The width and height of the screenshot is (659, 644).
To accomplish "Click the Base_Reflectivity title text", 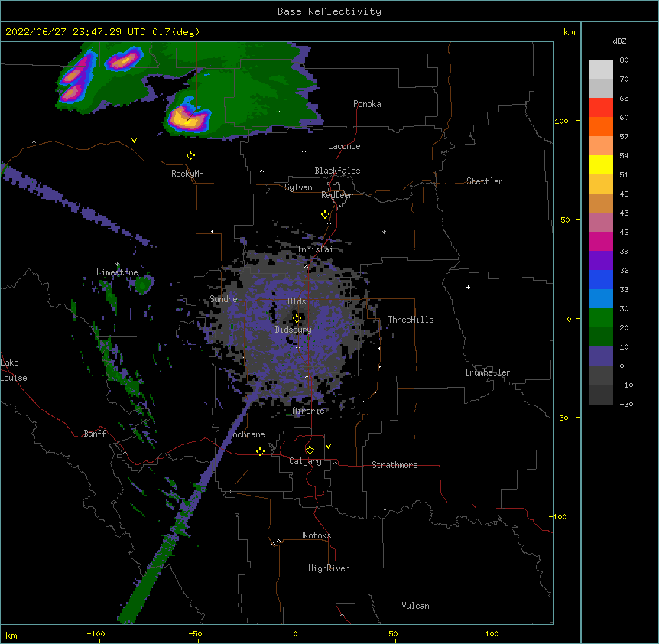I will pos(329,11).
